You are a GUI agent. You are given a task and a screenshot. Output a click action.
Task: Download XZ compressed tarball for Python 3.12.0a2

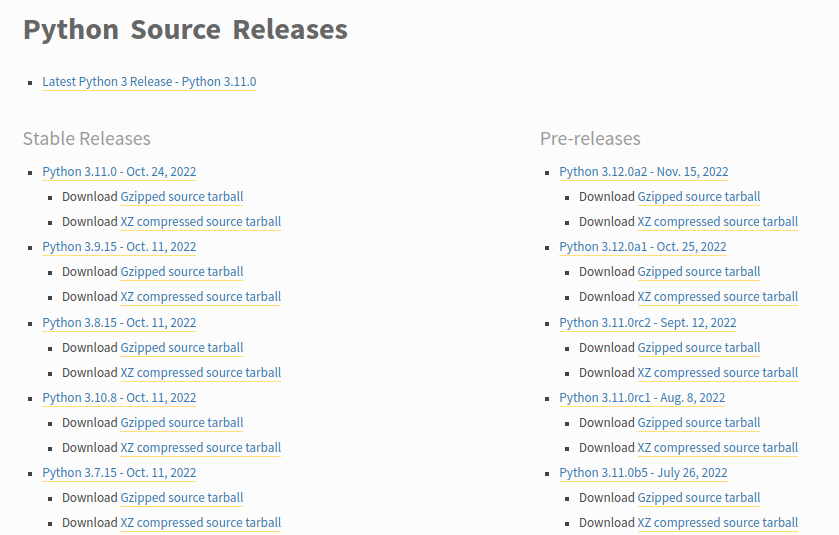coord(718,222)
